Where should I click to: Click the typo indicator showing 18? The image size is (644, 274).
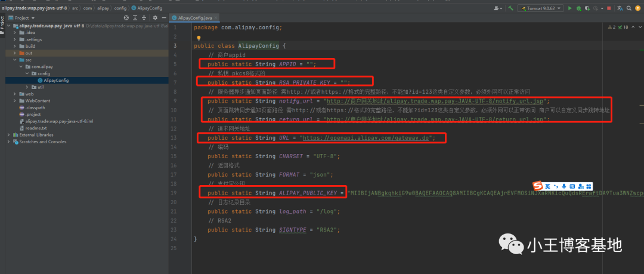[x=624, y=27]
